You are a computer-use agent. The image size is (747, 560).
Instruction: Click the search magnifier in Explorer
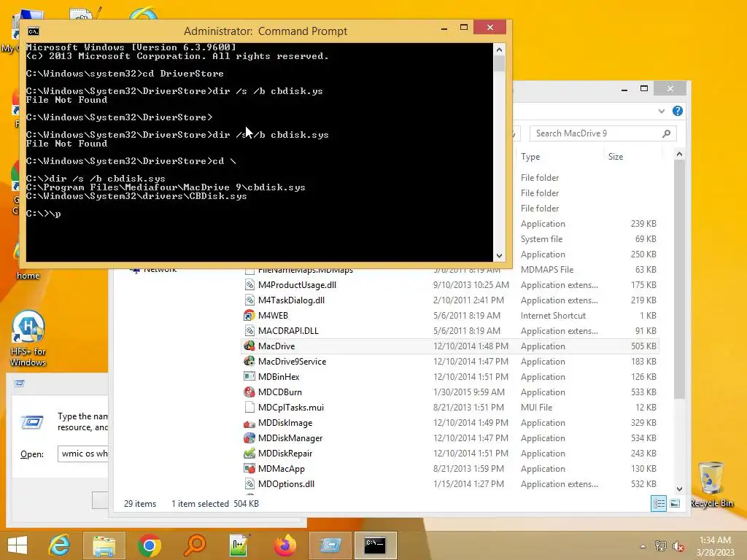[667, 133]
